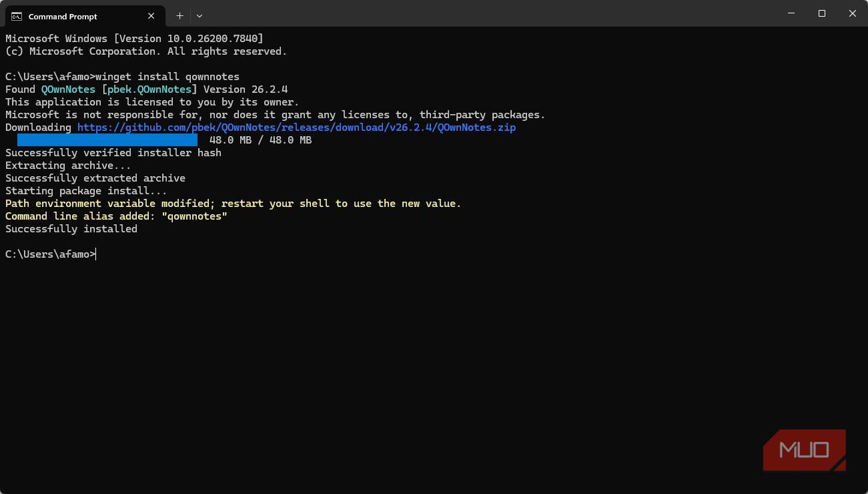Screen dimensions: 868x494
Task: Maximize the terminal window
Action: click(x=822, y=14)
